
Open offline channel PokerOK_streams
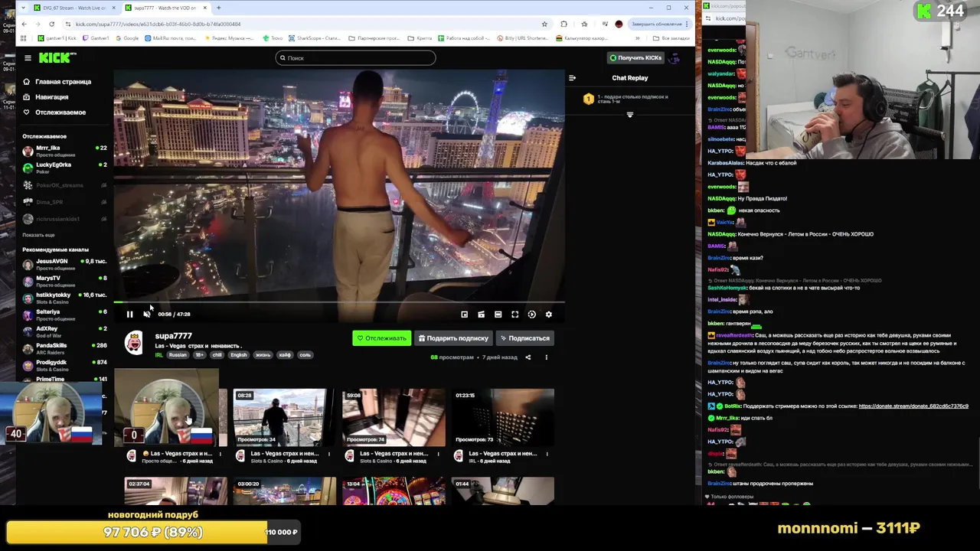[64, 185]
